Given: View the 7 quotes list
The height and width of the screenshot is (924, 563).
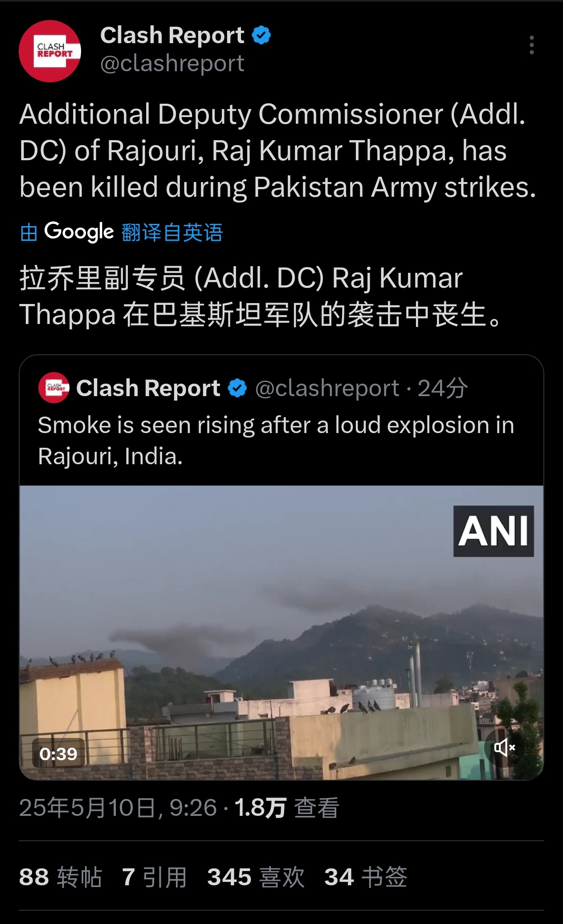Looking at the screenshot, I should (154, 877).
